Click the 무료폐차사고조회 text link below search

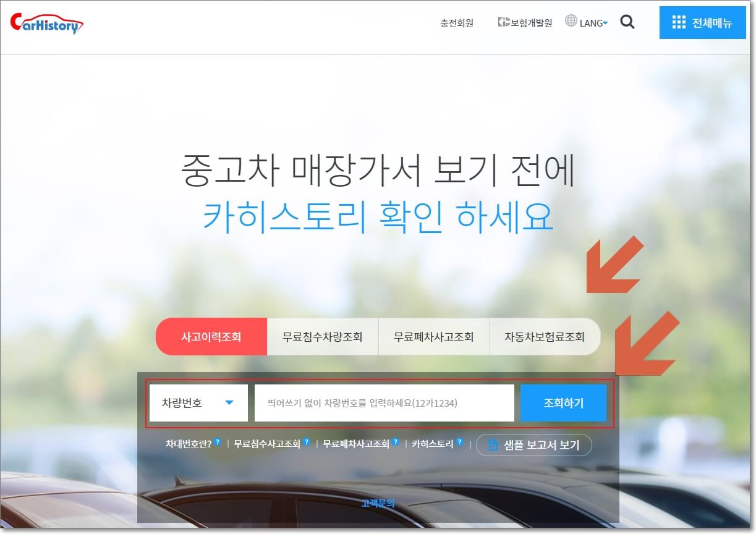pyautogui.click(x=356, y=444)
